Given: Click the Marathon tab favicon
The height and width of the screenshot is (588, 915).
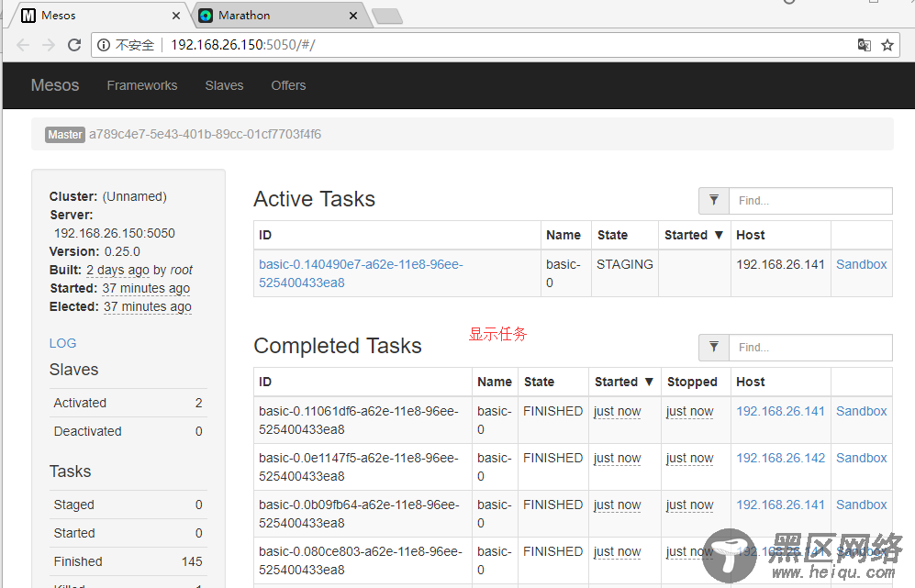Looking at the screenshot, I should (x=206, y=16).
